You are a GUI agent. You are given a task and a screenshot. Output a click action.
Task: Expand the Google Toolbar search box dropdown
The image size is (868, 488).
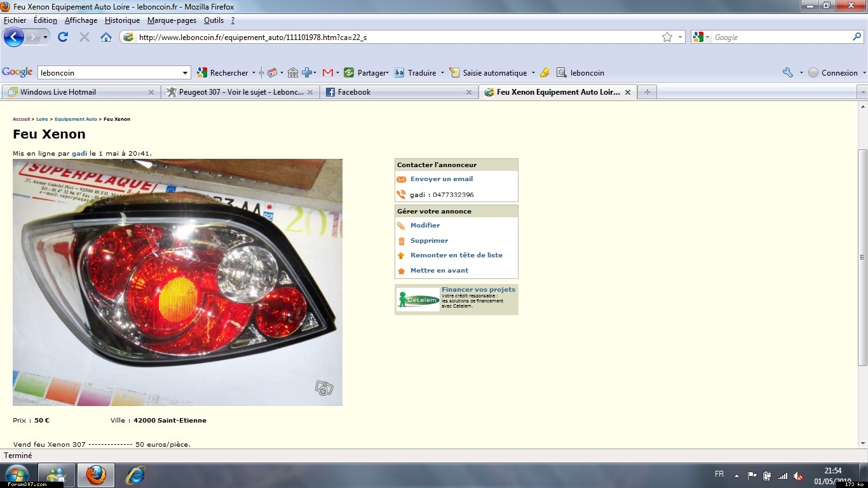pos(185,73)
